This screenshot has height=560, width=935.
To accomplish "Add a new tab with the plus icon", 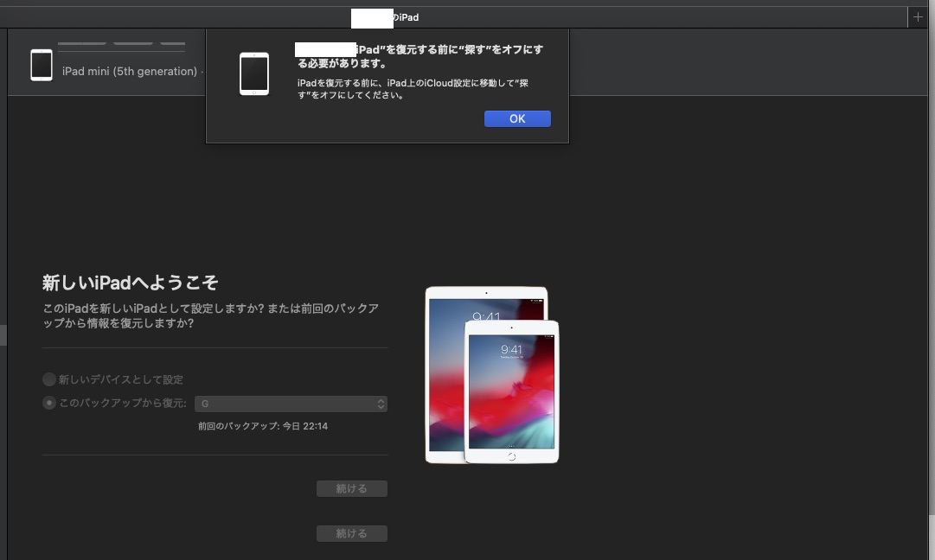I will tap(918, 17).
